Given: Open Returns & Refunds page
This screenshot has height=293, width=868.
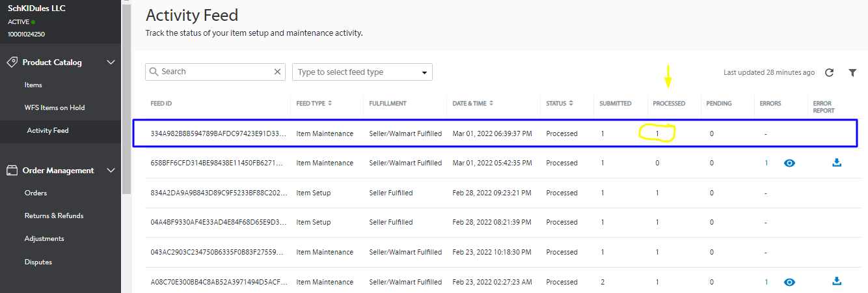Looking at the screenshot, I should click(x=54, y=216).
